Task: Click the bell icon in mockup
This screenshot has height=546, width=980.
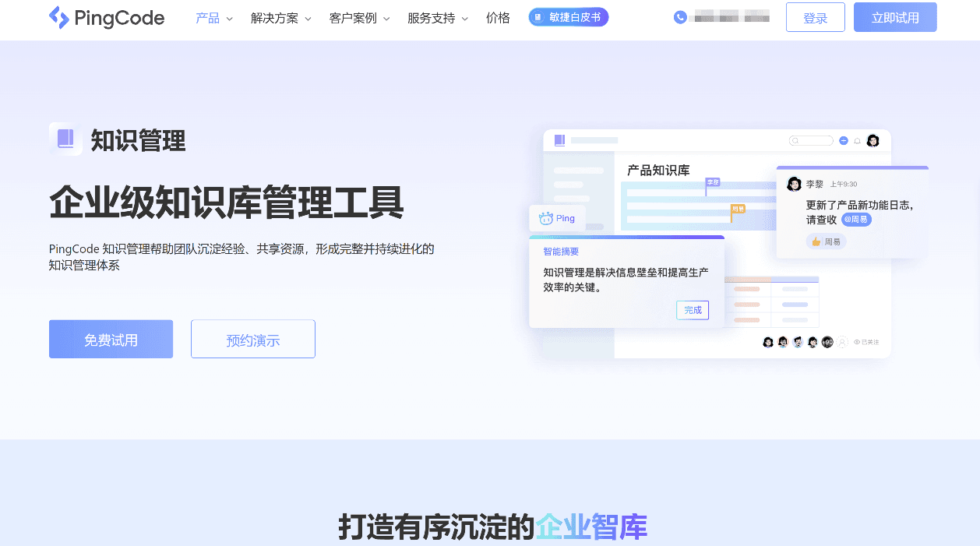Action: (x=858, y=141)
